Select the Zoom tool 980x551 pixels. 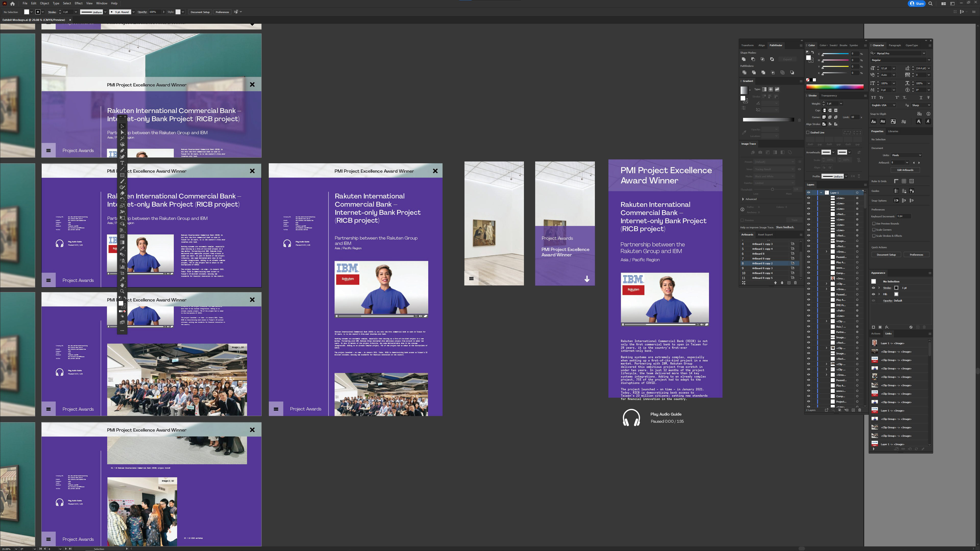[x=122, y=291]
